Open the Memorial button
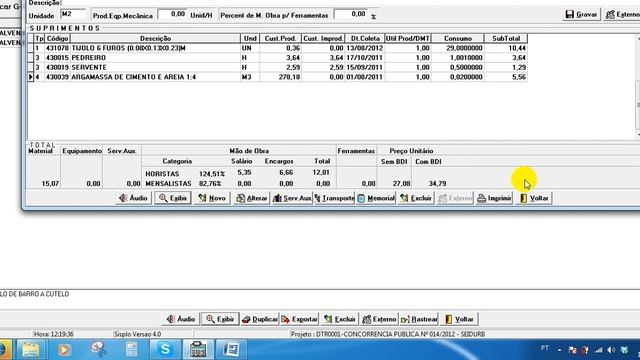The height and width of the screenshot is (360, 640). 376,198
